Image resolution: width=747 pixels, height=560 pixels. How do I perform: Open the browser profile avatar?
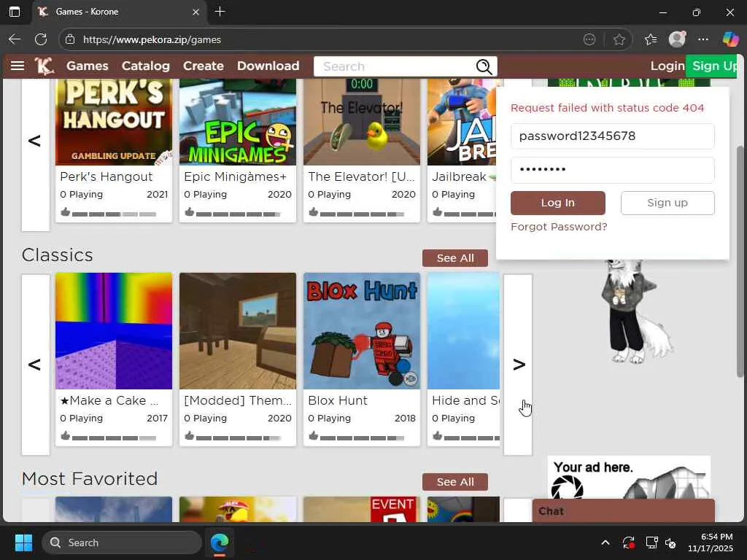677,39
